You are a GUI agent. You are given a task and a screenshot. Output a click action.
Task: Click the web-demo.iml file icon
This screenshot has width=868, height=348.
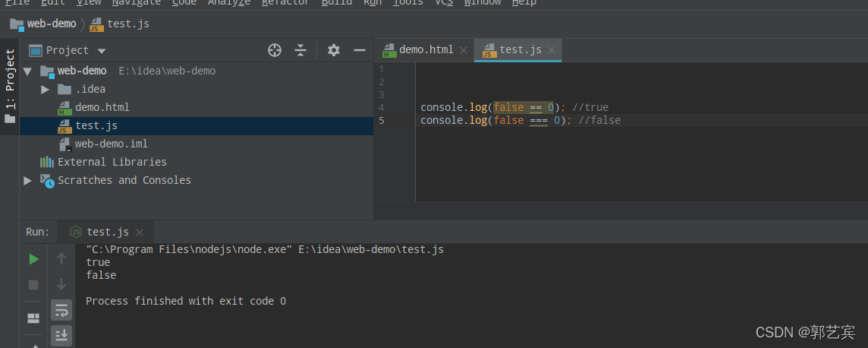(x=65, y=144)
